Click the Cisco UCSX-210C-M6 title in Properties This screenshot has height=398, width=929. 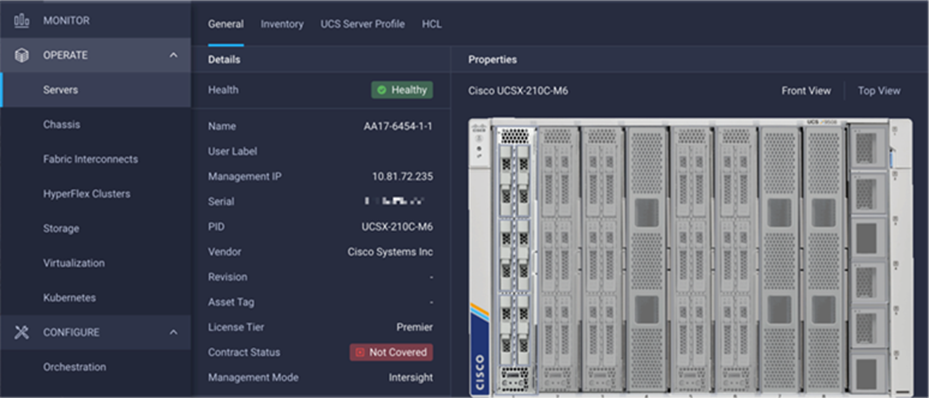point(518,91)
